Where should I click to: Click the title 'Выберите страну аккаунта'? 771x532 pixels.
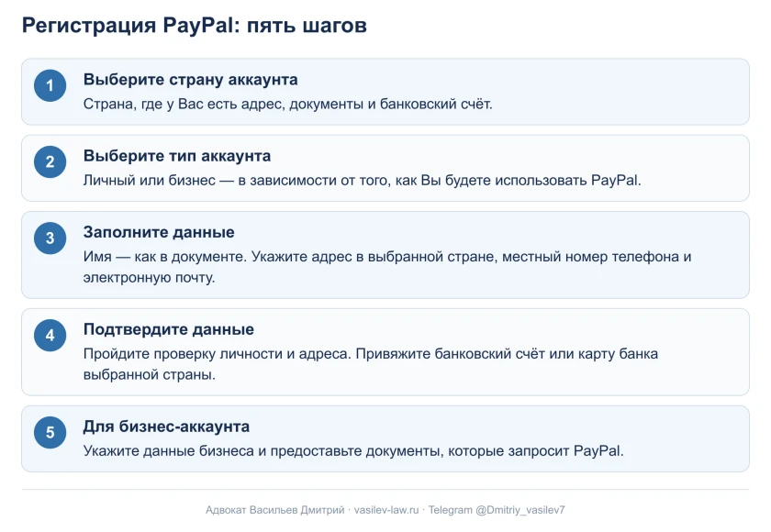point(190,80)
